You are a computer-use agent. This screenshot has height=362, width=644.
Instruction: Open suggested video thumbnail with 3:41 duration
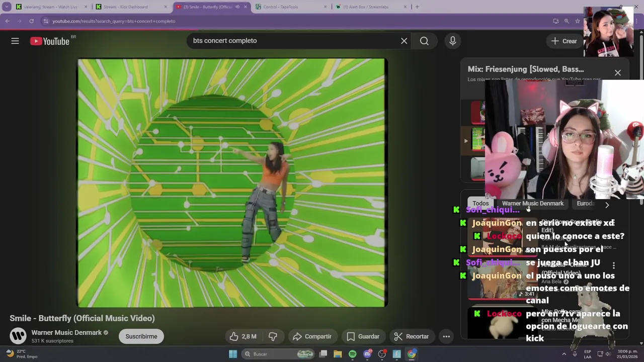coord(504,281)
